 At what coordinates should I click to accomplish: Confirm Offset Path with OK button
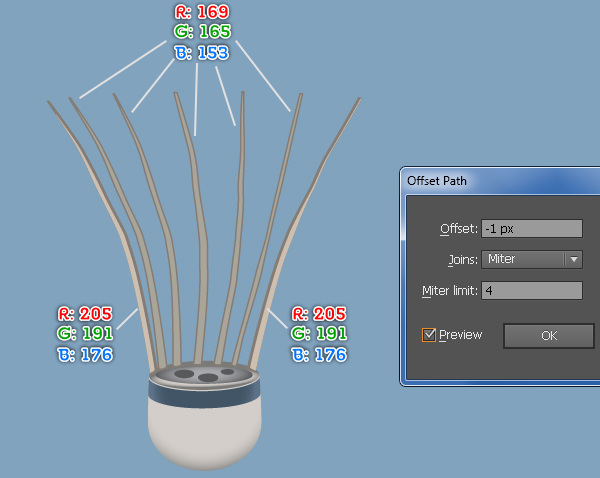[x=549, y=336]
